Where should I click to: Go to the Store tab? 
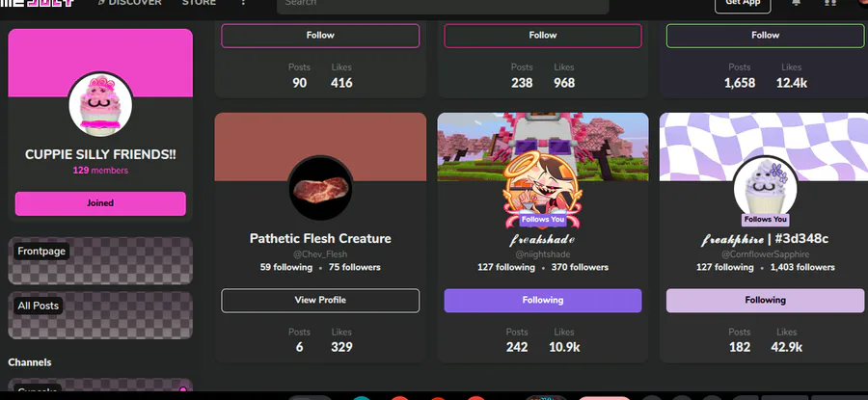point(200,3)
